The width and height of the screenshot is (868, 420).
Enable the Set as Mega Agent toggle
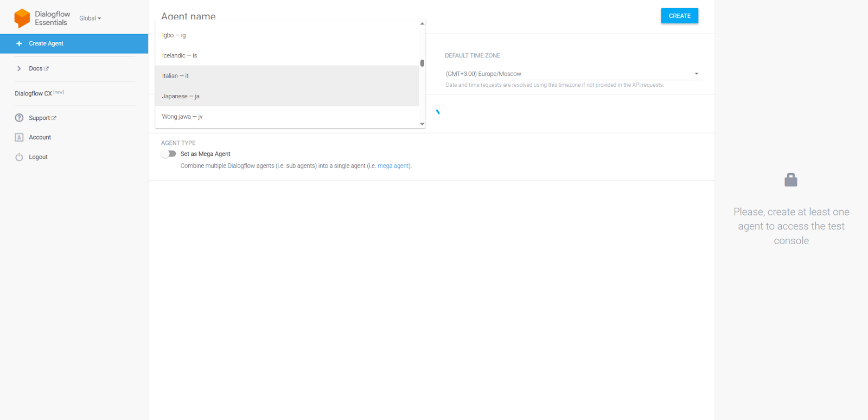(169, 154)
